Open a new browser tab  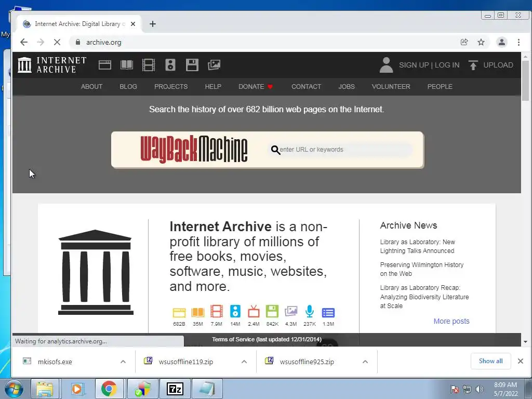[153, 24]
